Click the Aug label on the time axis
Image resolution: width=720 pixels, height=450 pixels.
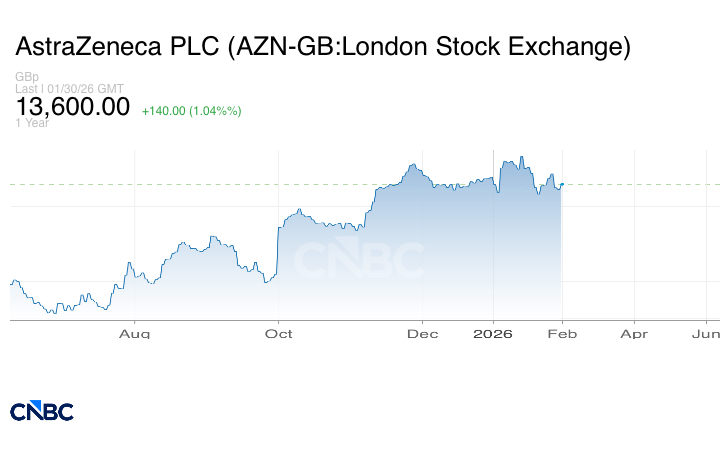point(134,333)
